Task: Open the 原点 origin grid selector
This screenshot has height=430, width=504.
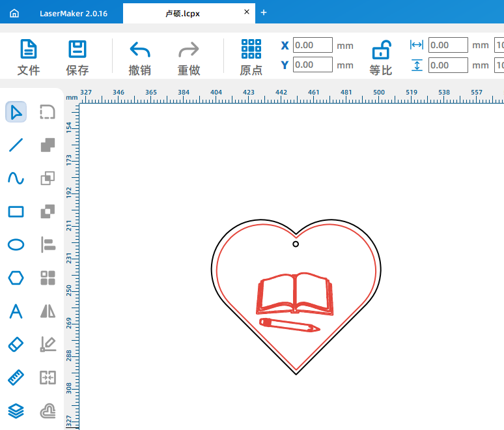Action: pyautogui.click(x=251, y=57)
